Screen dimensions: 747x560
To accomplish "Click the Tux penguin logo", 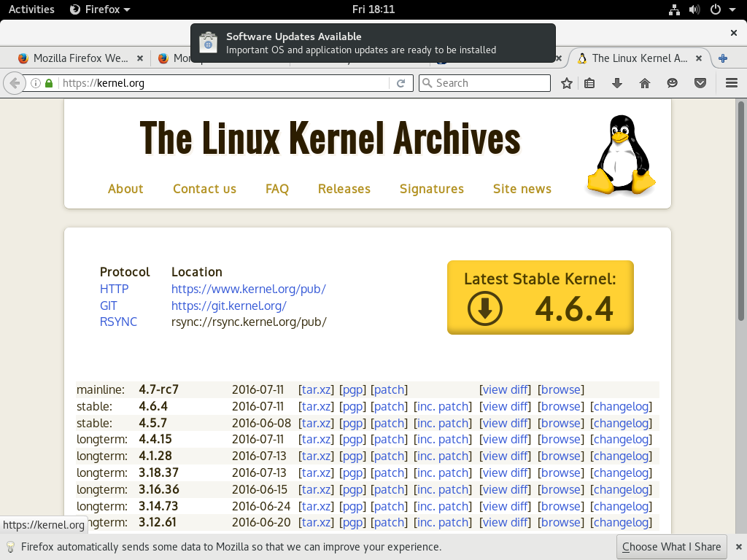I will coord(621,155).
